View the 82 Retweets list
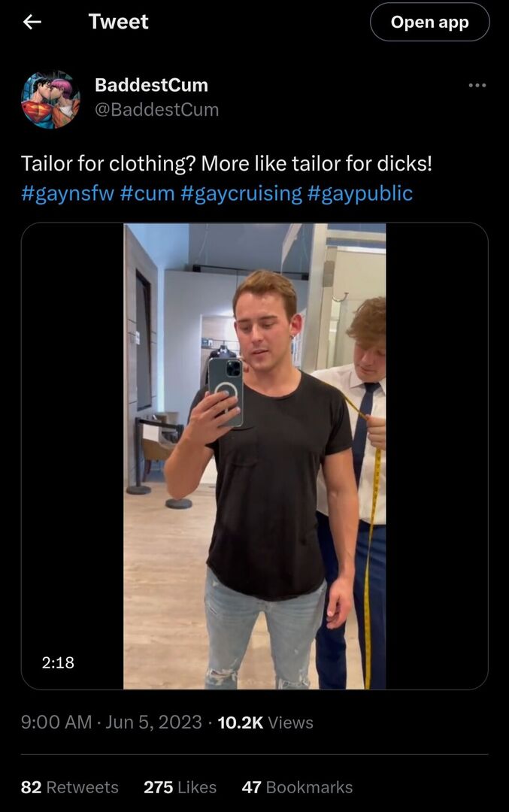The height and width of the screenshot is (812, 509). point(69,787)
